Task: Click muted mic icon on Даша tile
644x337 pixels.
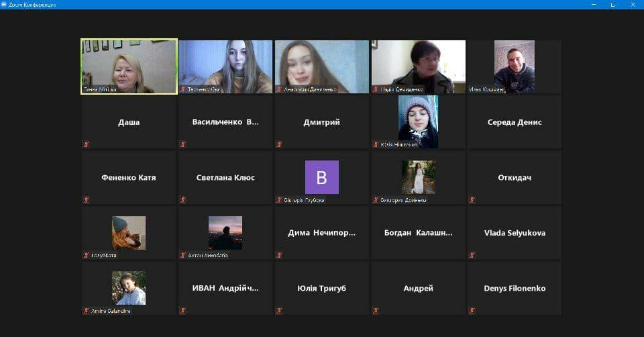Action: pyautogui.click(x=87, y=144)
